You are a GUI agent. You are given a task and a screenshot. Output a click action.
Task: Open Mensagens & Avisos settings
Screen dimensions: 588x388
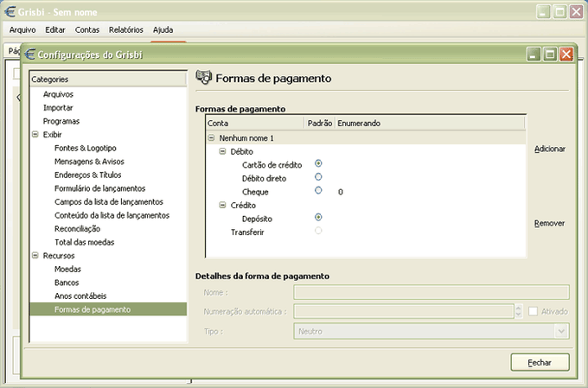[x=89, y=162]
